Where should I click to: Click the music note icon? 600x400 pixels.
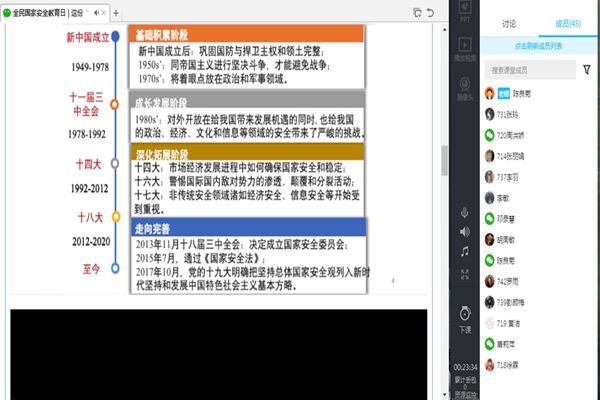pyautogui.click(x=465, y=251)
